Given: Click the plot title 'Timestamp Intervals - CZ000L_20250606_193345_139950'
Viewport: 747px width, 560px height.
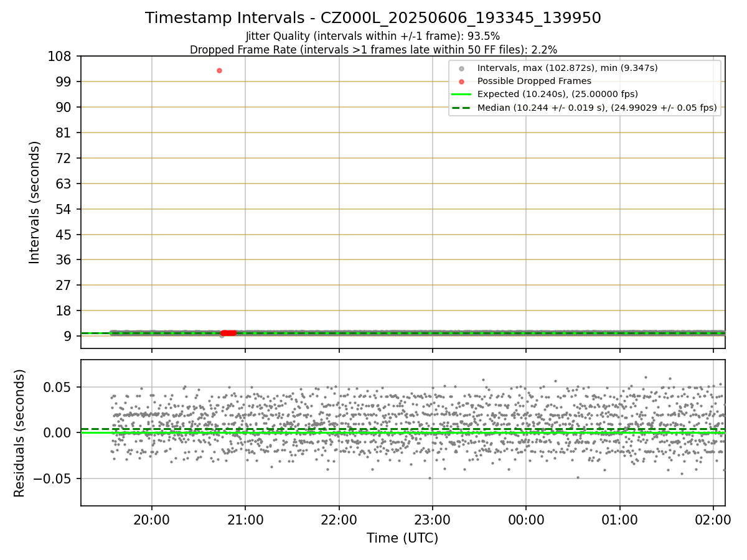Looking at the screenshot, I should point(373,18).
